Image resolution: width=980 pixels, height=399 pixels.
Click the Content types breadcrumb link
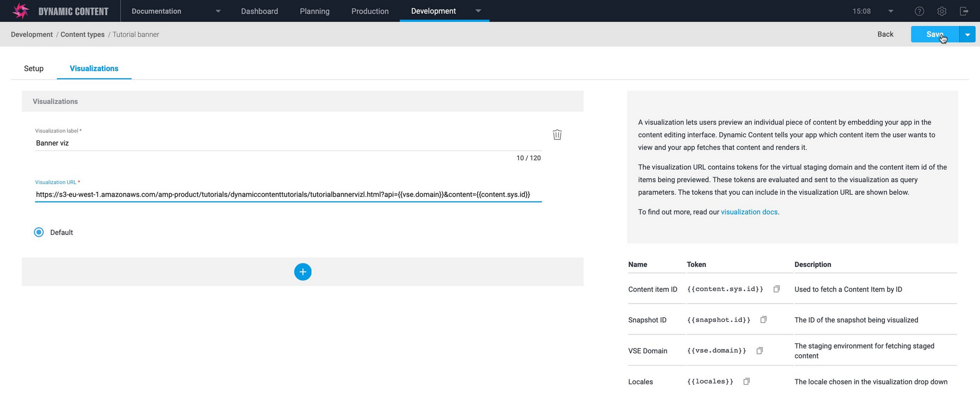tap(82, 34)
